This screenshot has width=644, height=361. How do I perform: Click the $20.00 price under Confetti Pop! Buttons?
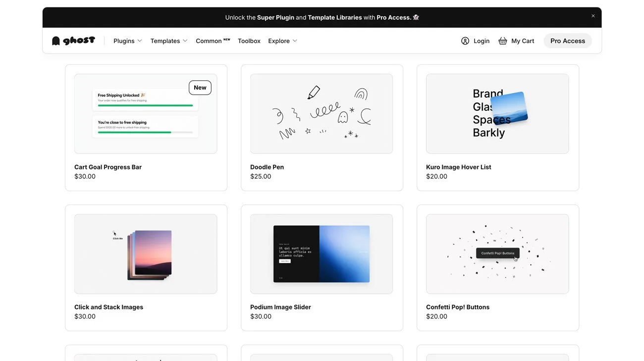click(436, 317)
